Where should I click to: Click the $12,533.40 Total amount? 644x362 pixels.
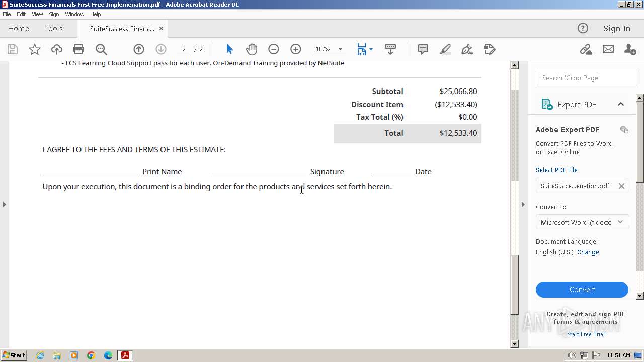(458, 133)
